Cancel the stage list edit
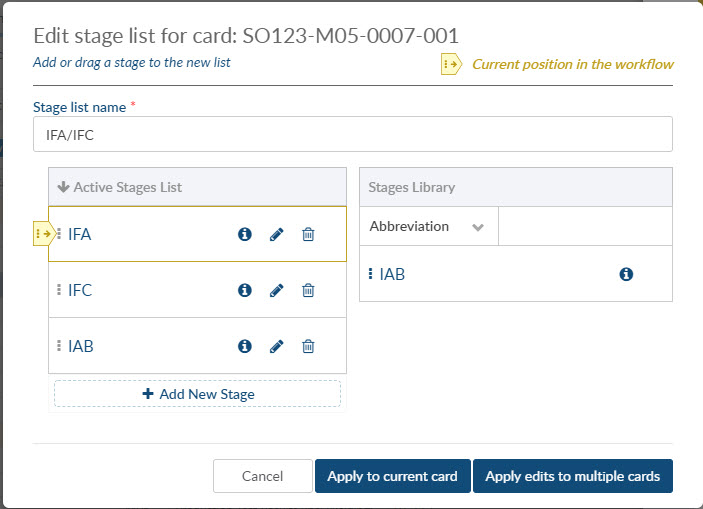Image resolution: width=703 pixels, height=509 pixels. 263,476
